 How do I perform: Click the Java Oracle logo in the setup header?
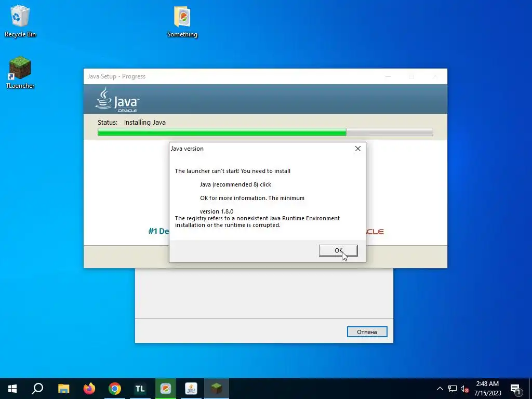pyautogui.click(x=117, y=99)
